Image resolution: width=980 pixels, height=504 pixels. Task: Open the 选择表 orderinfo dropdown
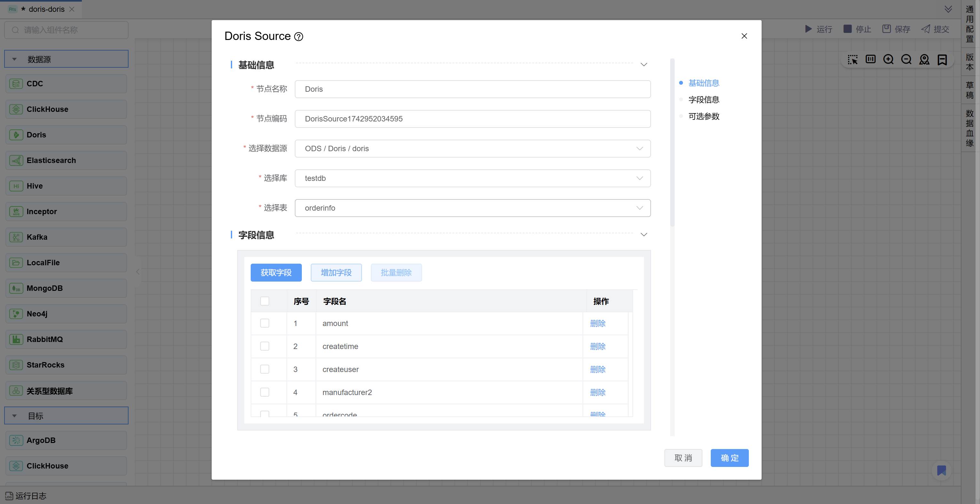472,208
